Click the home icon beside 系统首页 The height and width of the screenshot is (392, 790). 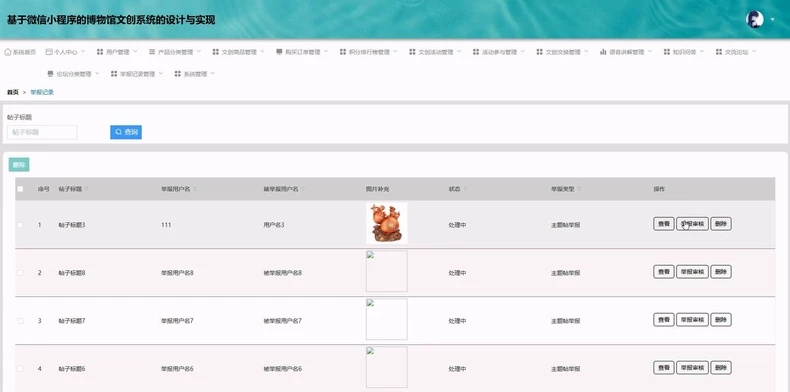coord(8,52)
